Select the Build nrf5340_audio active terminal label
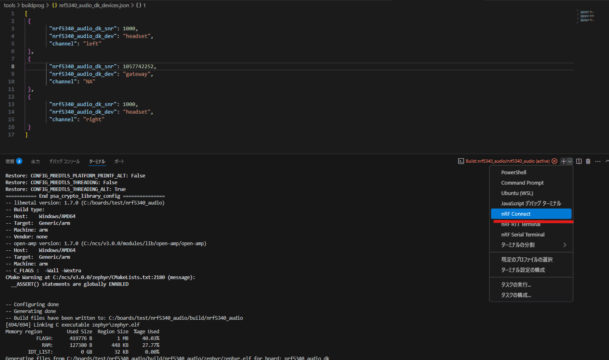The image size is (609, 360). pyautogui.click(x=508, y=161)
